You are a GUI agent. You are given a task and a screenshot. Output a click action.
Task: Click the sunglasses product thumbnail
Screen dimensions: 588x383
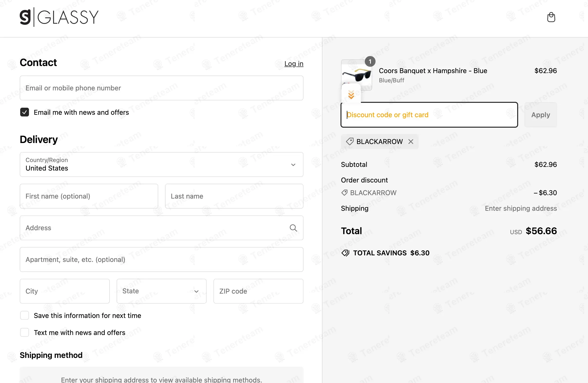pos(357,75)
